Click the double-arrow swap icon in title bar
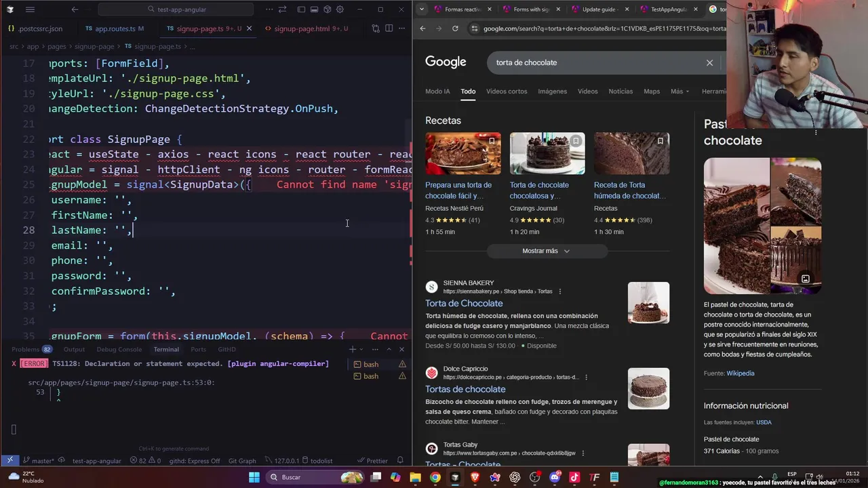The height and width of the screenshot is (488, 868). [x=284, y=9]
